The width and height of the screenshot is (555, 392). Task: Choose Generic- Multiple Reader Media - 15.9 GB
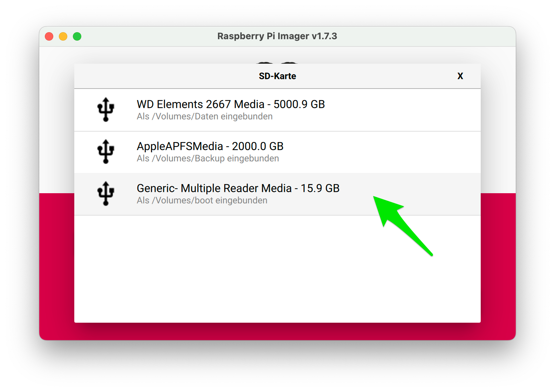277,194
